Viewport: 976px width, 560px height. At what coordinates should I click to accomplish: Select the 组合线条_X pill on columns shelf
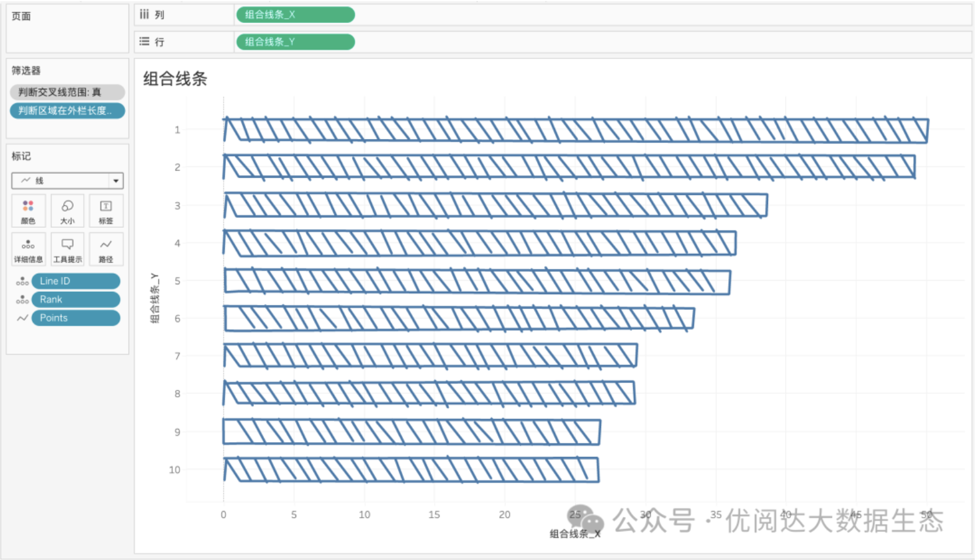pyautogui.click(x=295, y=15)
